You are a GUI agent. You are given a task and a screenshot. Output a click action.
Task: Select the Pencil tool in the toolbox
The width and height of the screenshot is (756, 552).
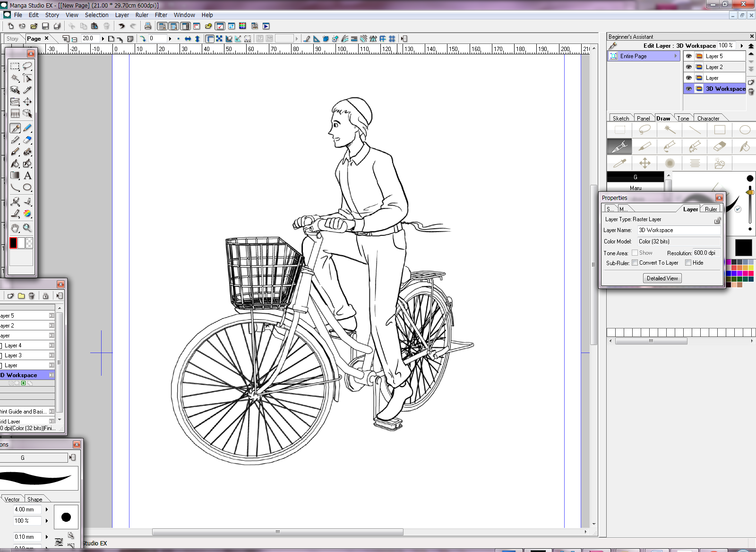27,128
